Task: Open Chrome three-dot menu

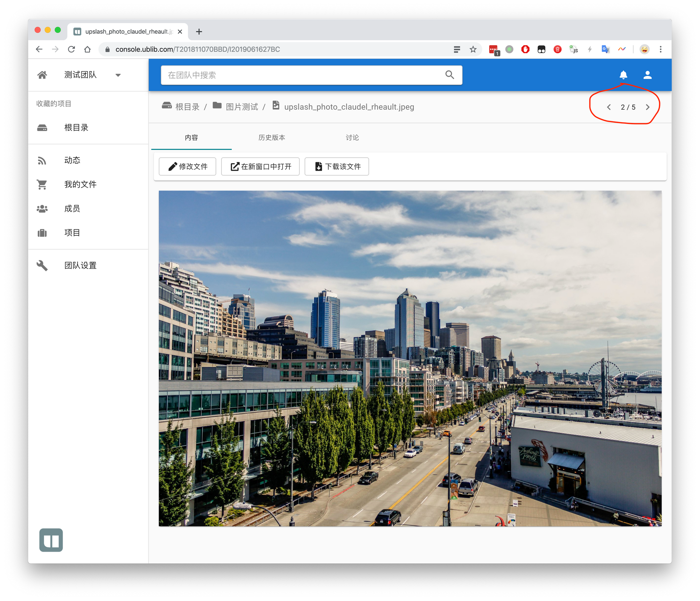Action: (x=660, y=49)
